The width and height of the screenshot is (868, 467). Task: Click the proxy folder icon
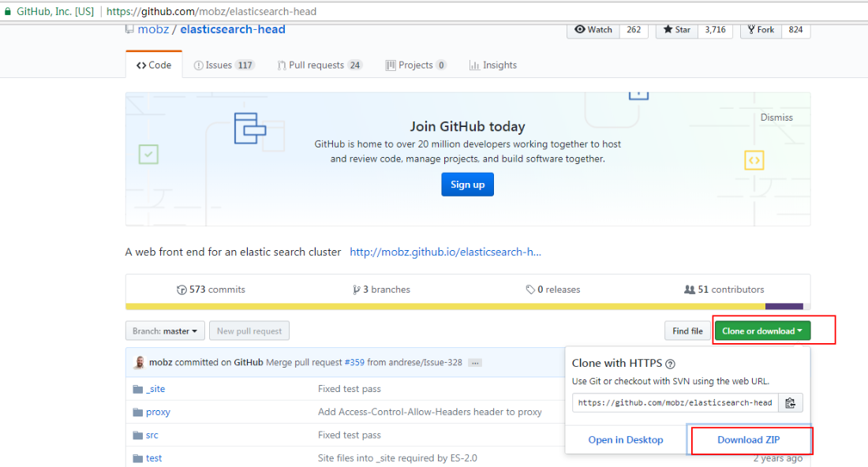click(x=138, y=413)
